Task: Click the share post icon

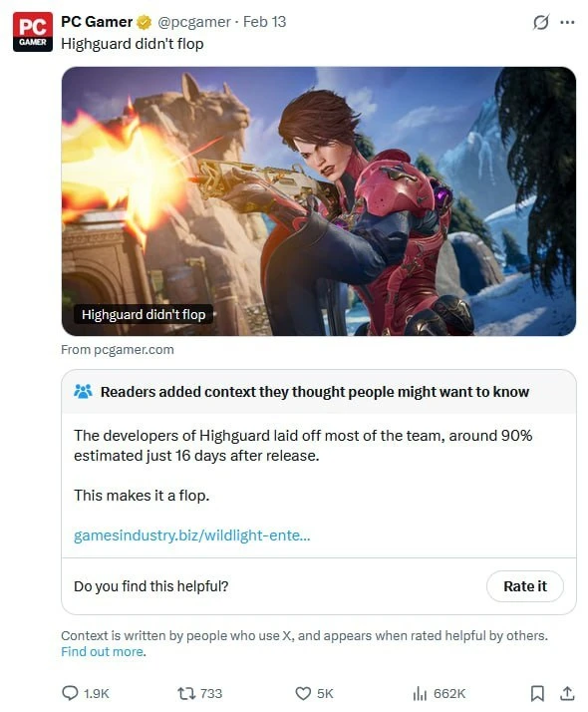Action: pos(567,693)
